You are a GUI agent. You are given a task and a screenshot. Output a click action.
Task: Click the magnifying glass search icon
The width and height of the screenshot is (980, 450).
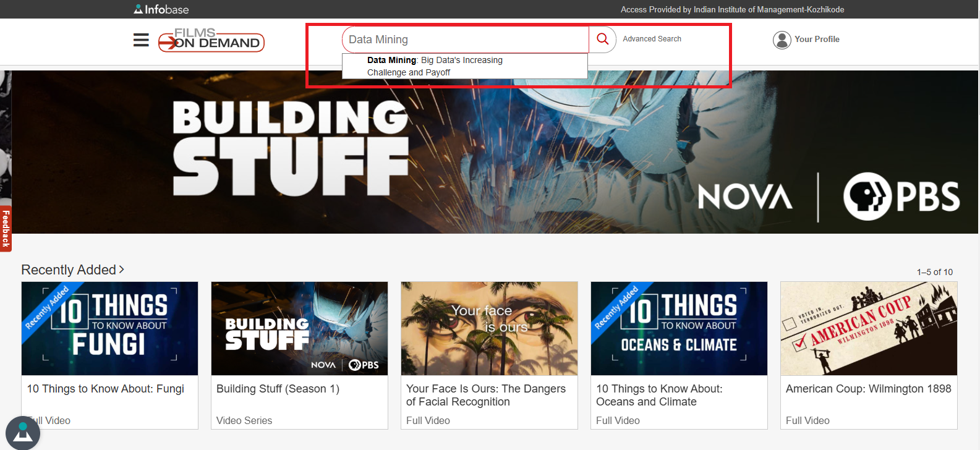[x=602, y=40]
